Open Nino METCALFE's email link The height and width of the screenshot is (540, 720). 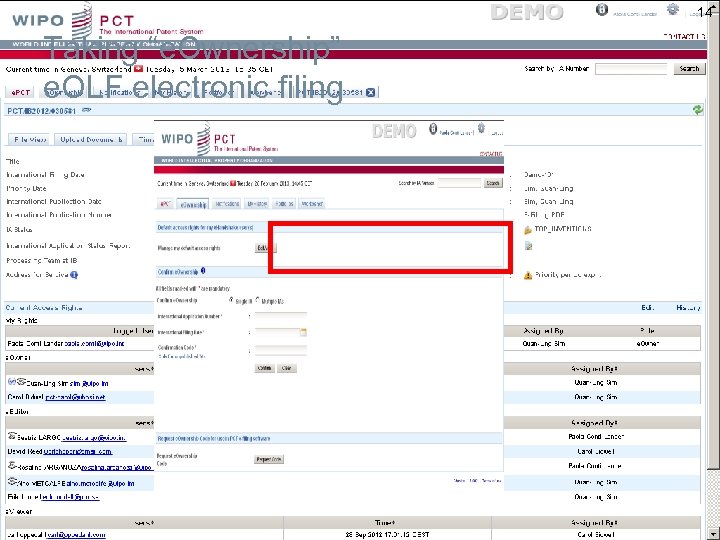tap(103, 484)
